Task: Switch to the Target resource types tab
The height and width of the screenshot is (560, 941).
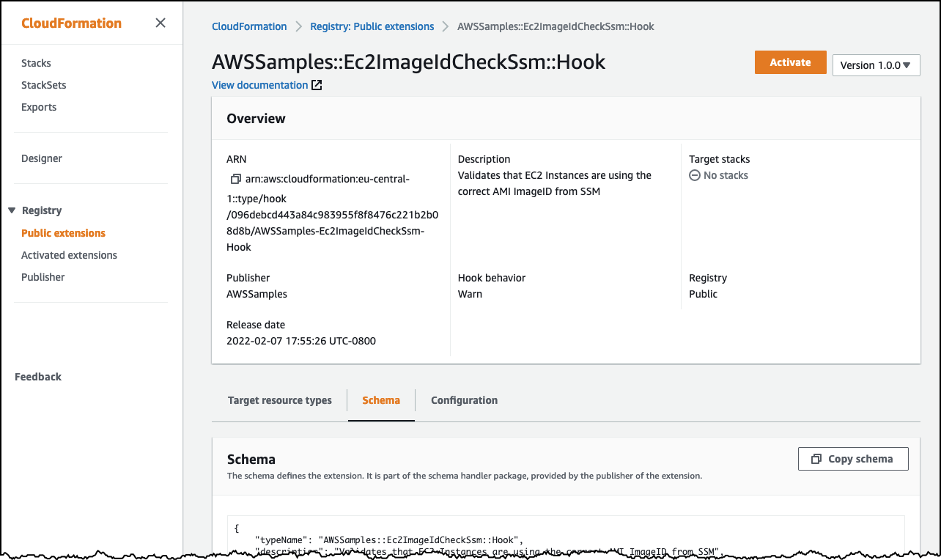Action: point(280,400)
